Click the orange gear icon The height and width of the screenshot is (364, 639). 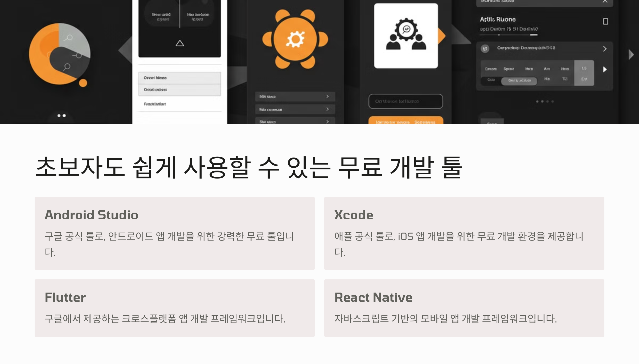tap(295, 39)
